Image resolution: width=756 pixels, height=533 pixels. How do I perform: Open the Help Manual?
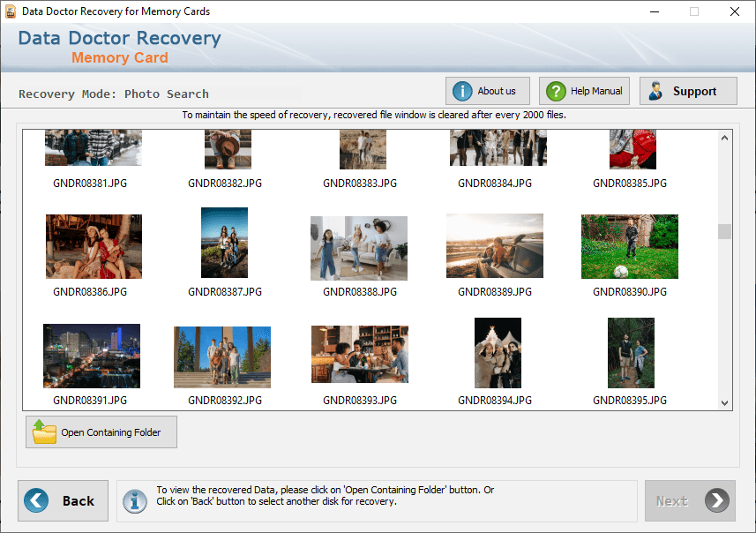point(584,91)
